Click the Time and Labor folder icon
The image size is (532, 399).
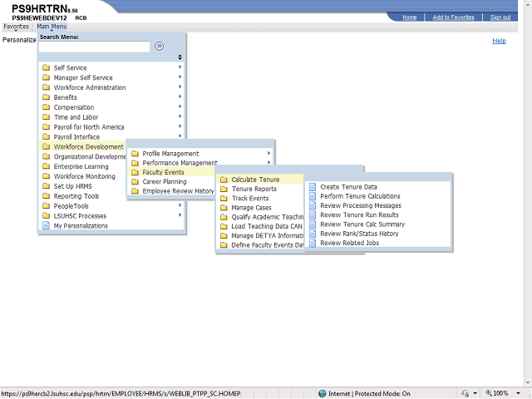(47, 116)
